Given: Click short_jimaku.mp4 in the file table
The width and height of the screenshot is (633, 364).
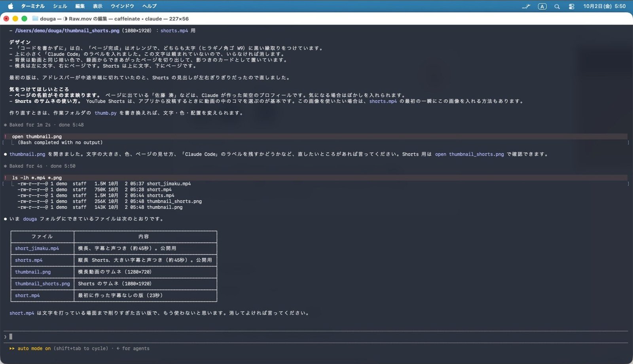Looking at the screenshot, I should coord(37,248).
